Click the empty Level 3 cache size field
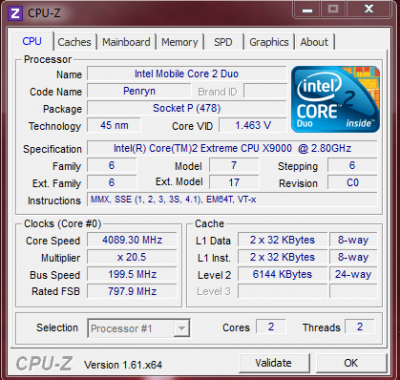The height and width of the screenshot is (380, 400). click(x=282, y=291)
